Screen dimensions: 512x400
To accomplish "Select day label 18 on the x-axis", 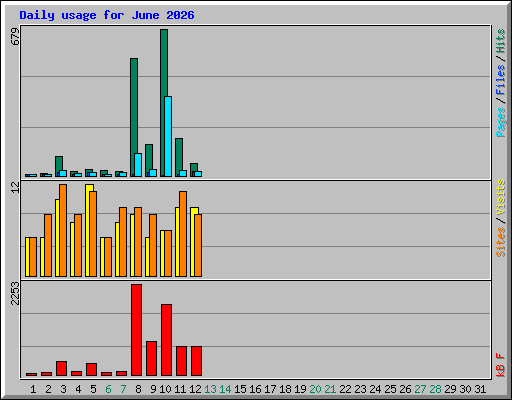I will coord(285,389).
